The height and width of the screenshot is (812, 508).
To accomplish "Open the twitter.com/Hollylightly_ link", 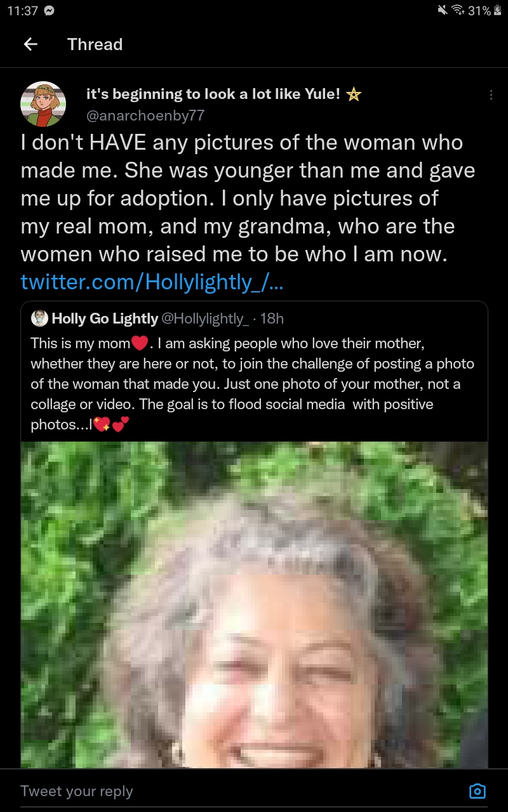I will [x=152, y=281].
